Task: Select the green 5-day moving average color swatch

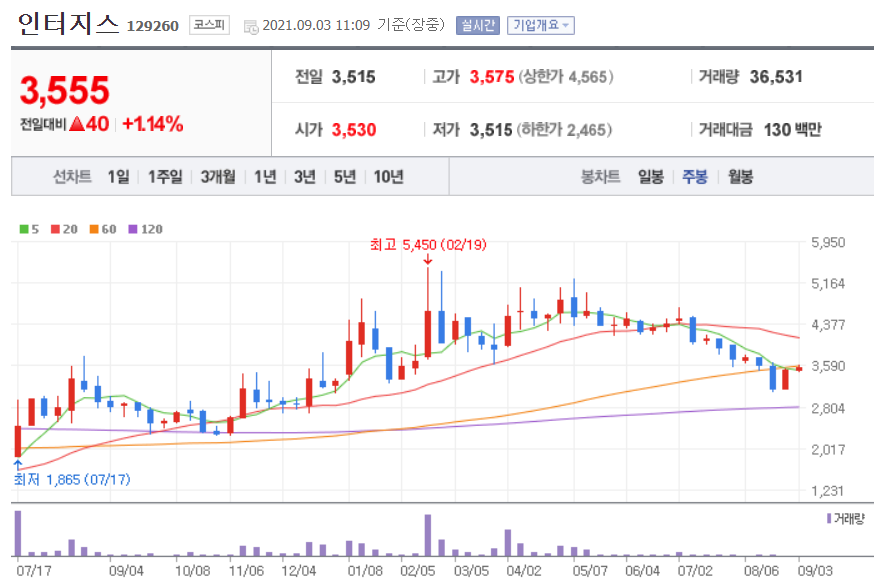Action: [24, 229]
